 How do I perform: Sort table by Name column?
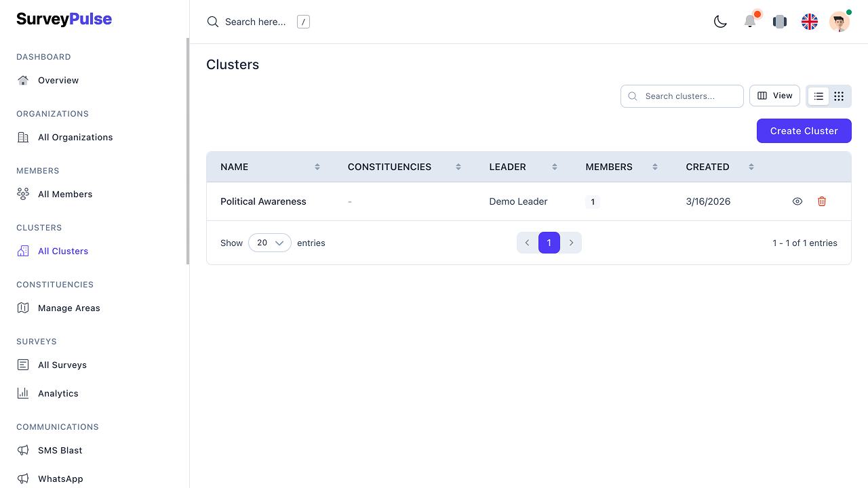[x=317, y=167]
